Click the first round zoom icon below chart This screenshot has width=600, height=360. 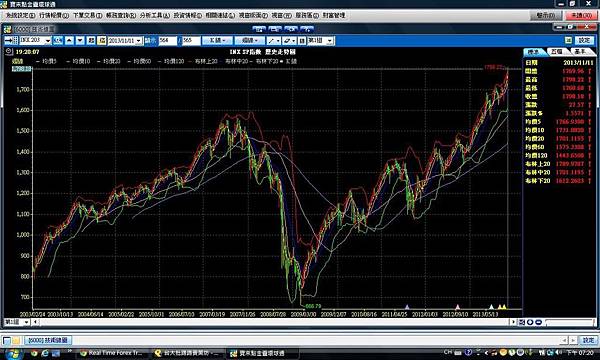(530, 322)
